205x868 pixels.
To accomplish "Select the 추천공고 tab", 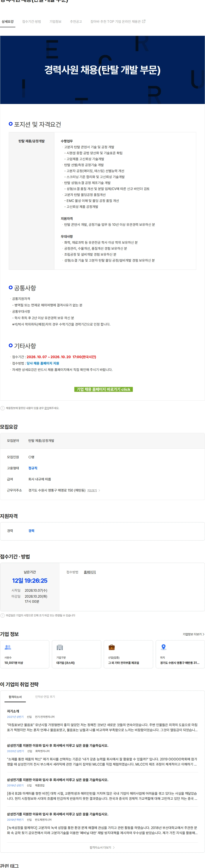I will [x=76, y=22].
